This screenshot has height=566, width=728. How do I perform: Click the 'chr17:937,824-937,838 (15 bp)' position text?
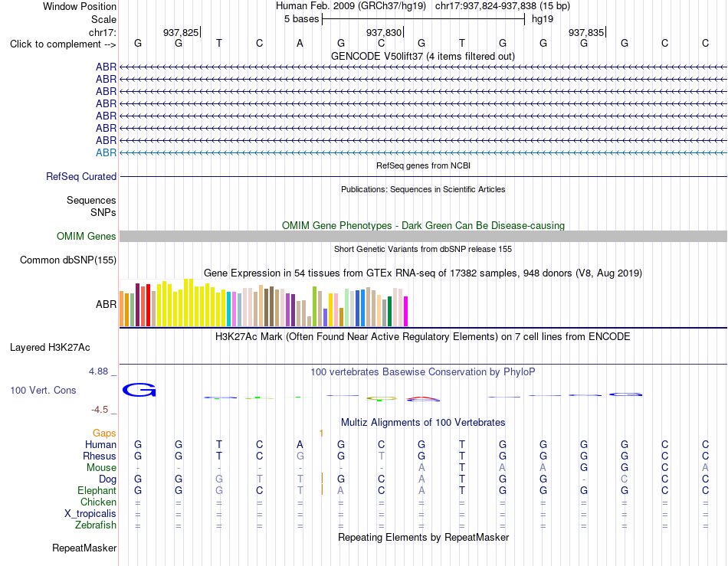tap(503, 6)
